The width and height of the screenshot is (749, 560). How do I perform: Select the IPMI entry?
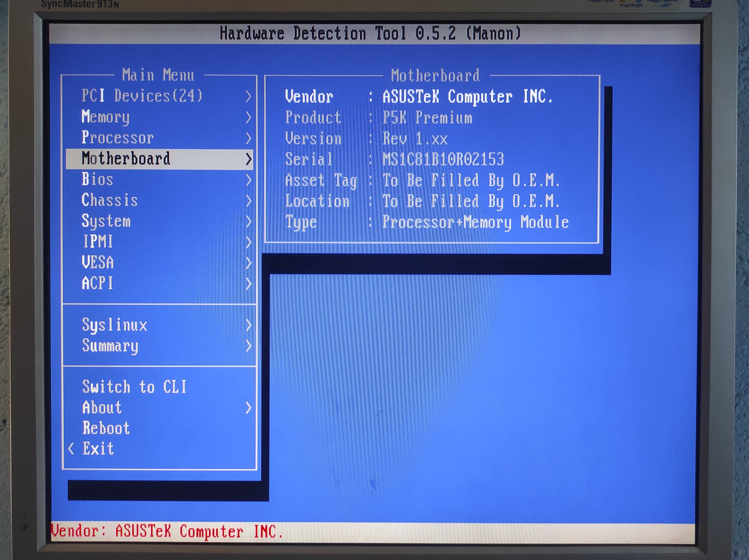click(98, 242)
